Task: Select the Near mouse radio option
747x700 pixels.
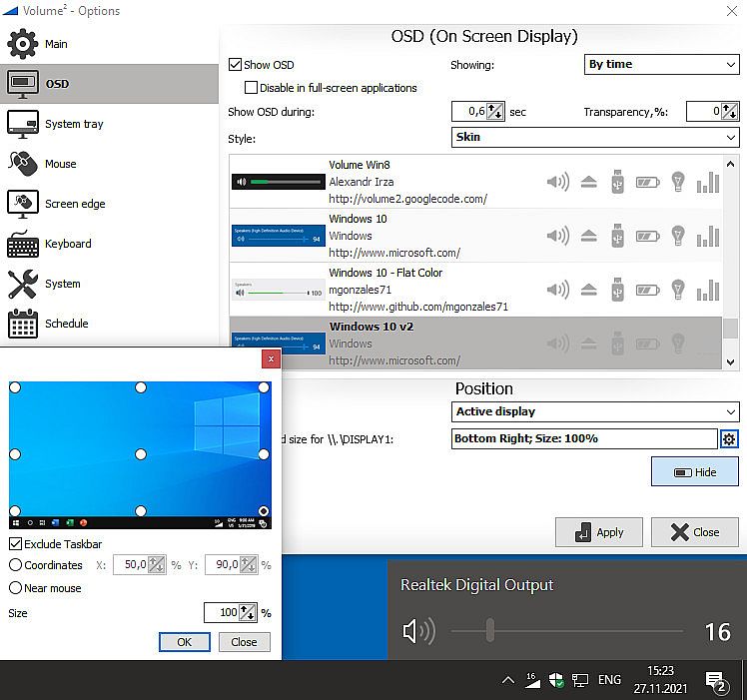Action: 16,588
